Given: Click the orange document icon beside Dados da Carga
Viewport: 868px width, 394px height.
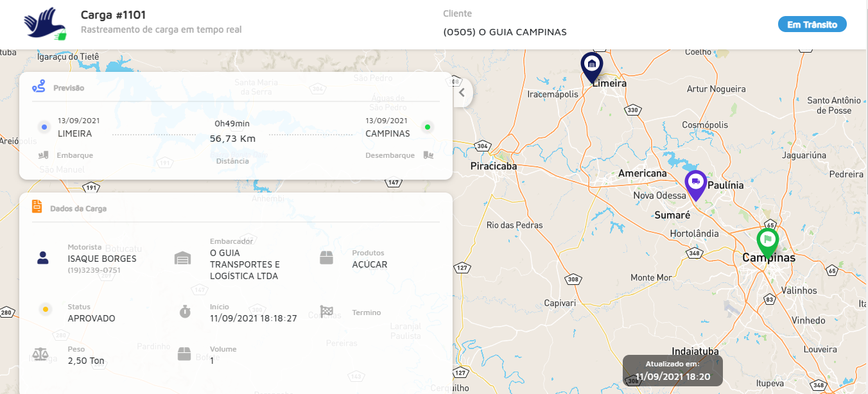Looking at the screenshot, I should point(38,207).
